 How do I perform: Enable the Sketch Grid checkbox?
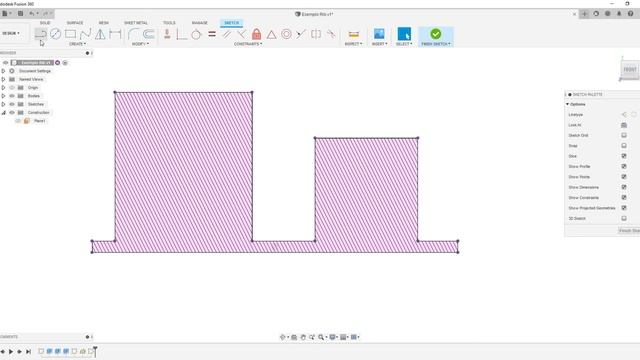pos(624,135)
